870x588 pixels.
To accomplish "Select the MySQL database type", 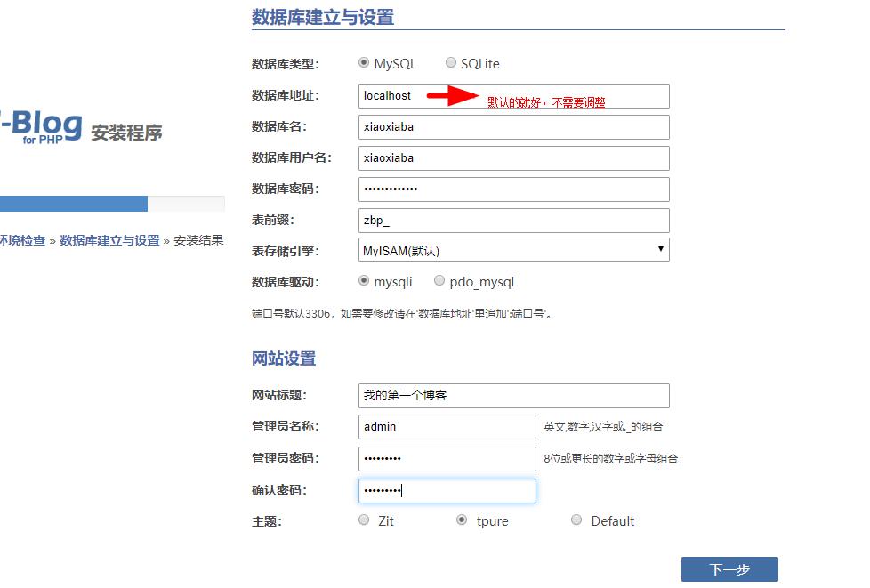I will tap(364, 63).
